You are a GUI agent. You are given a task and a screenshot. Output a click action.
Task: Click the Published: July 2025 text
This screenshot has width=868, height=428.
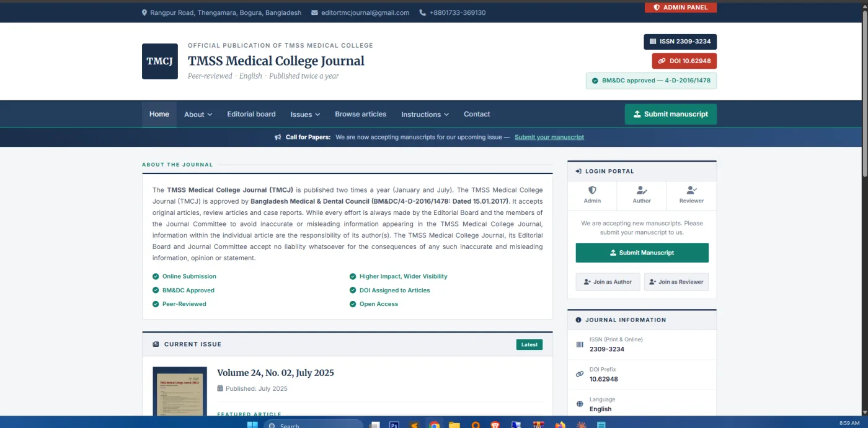point(257,389)
